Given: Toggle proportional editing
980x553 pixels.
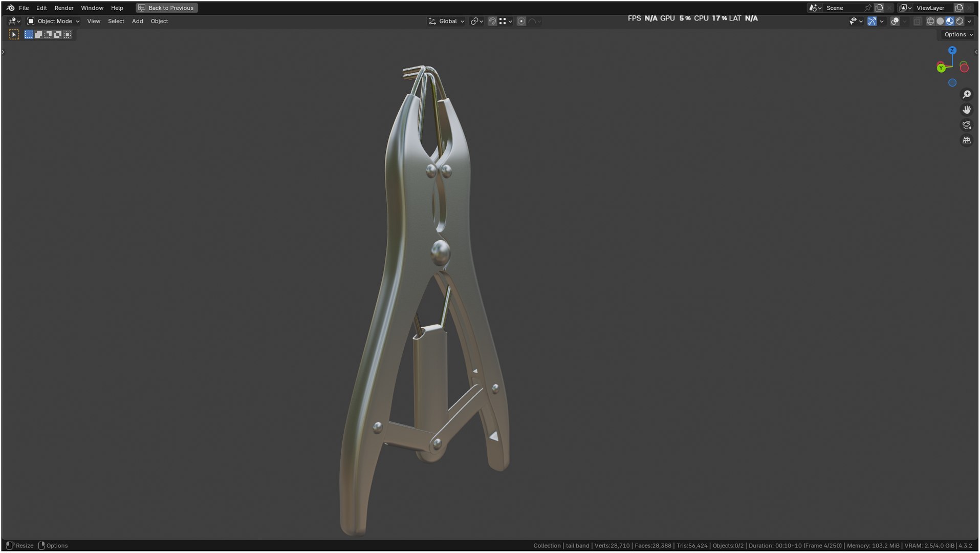Looking at the screenshot, I should coord(521,21).
